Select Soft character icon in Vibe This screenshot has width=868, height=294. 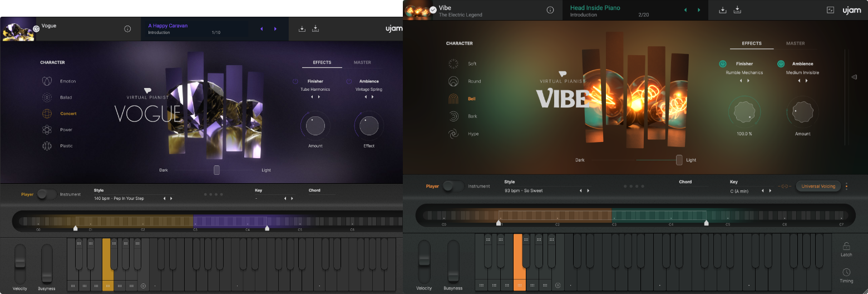pos(453,63)
